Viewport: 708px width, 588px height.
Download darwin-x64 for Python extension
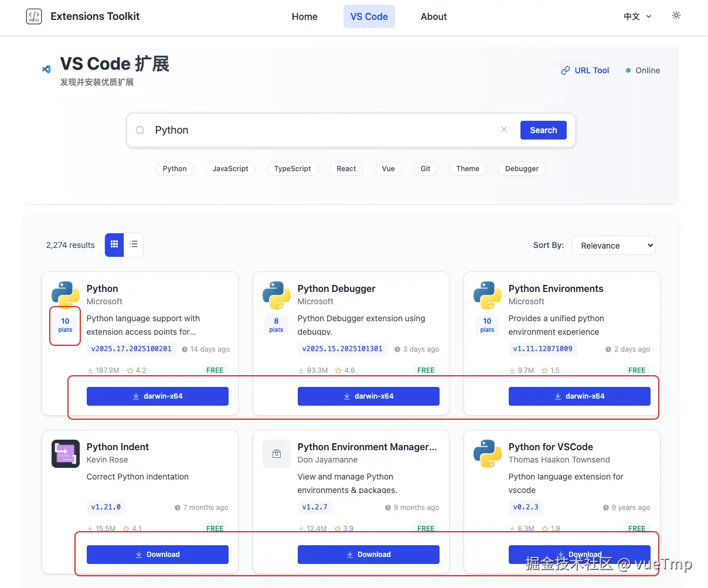[158, 396]
